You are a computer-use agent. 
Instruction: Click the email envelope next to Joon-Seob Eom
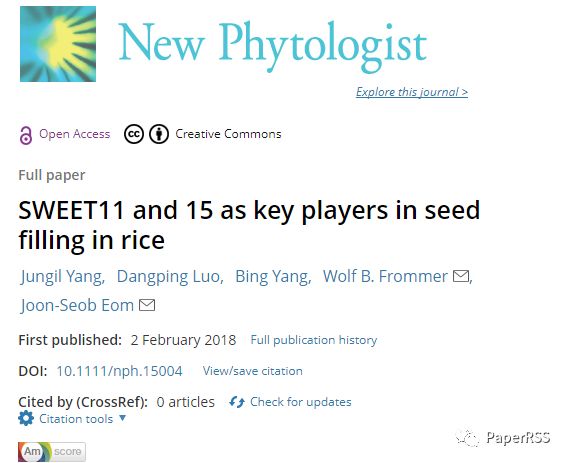pos(147,305)
